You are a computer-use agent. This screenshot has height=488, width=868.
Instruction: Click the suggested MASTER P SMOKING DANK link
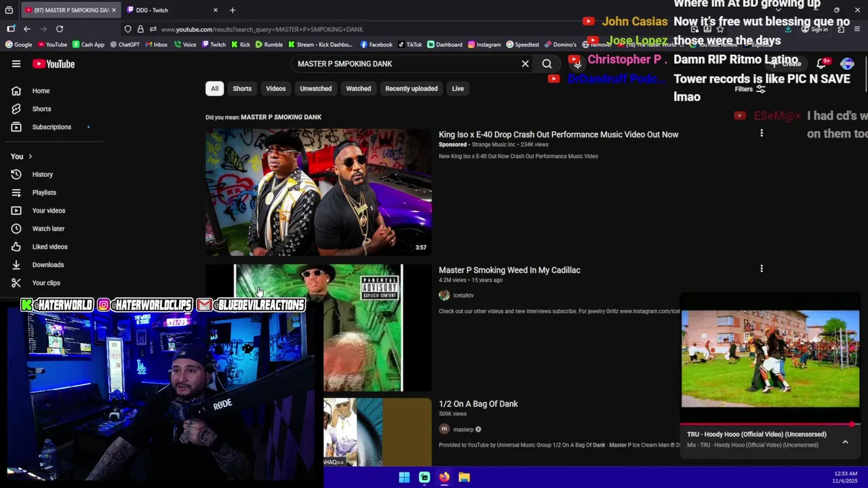(x=281, y=117)
